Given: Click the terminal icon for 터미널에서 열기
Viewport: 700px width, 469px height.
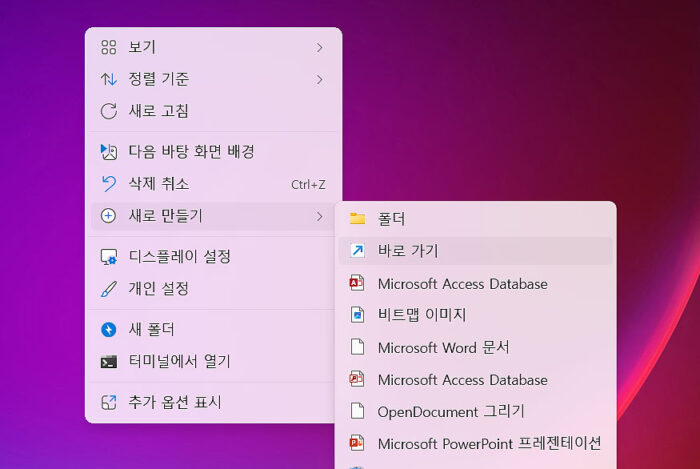Looking at the screenshot, I should (x=108, y=361).
